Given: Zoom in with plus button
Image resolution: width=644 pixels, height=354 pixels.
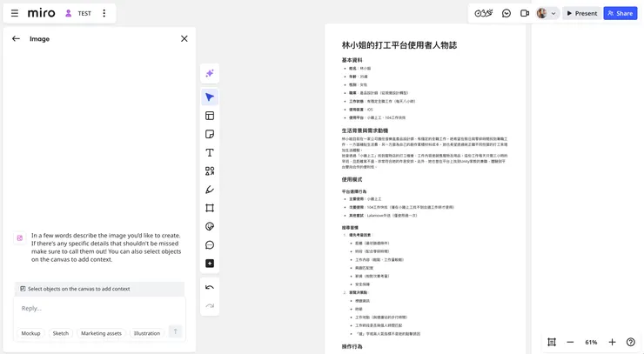Looking at the screenshot, I should click(612, 342).
